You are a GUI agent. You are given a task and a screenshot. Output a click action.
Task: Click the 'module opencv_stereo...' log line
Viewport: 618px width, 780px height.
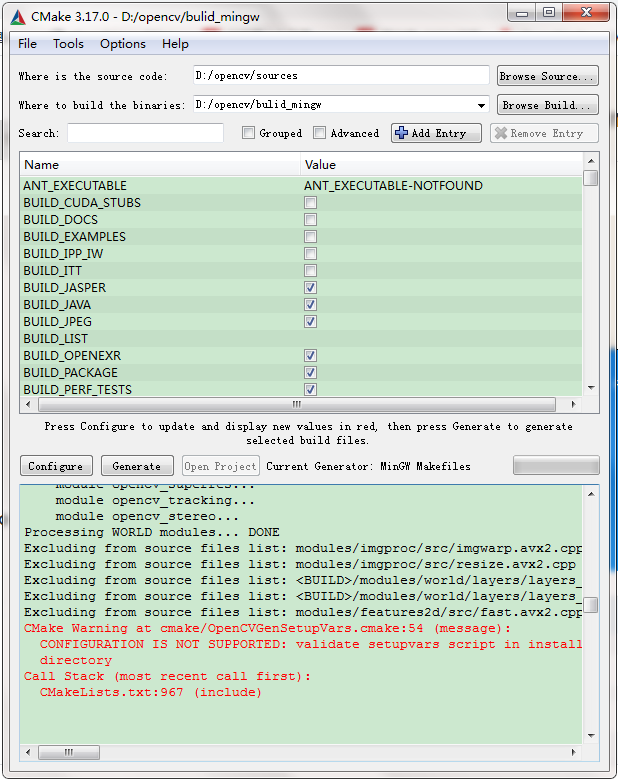point(147,516)
